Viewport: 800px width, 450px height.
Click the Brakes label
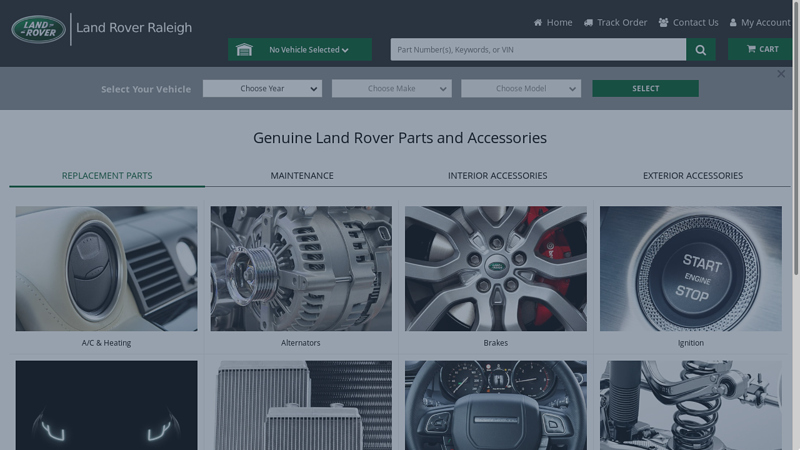point(495,343)
